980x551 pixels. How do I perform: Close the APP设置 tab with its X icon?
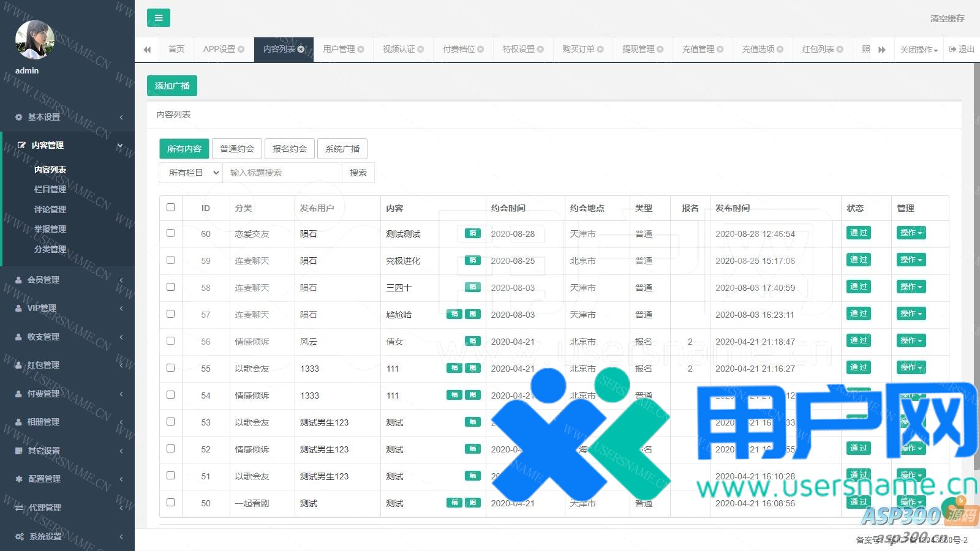pyautogui.click(x=241, y=49)
